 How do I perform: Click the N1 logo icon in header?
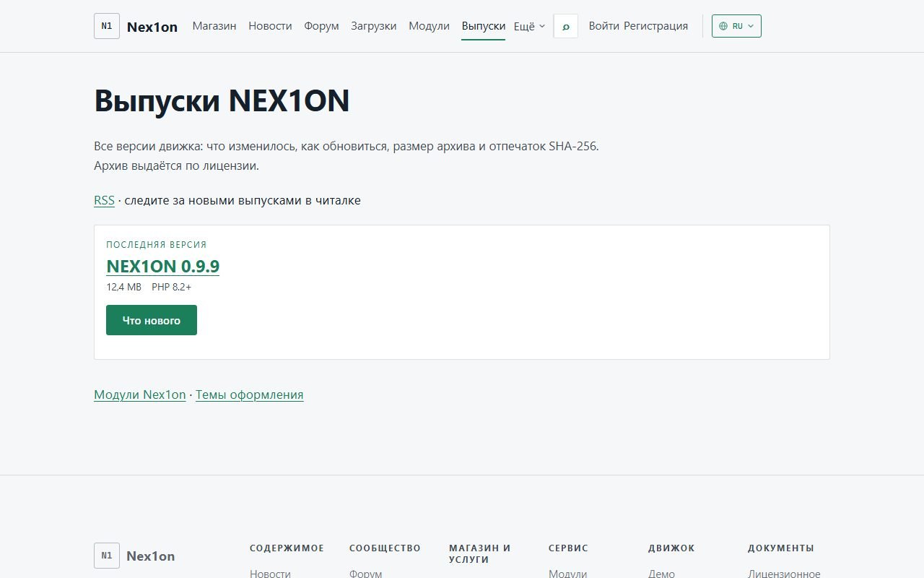(107, 26)
